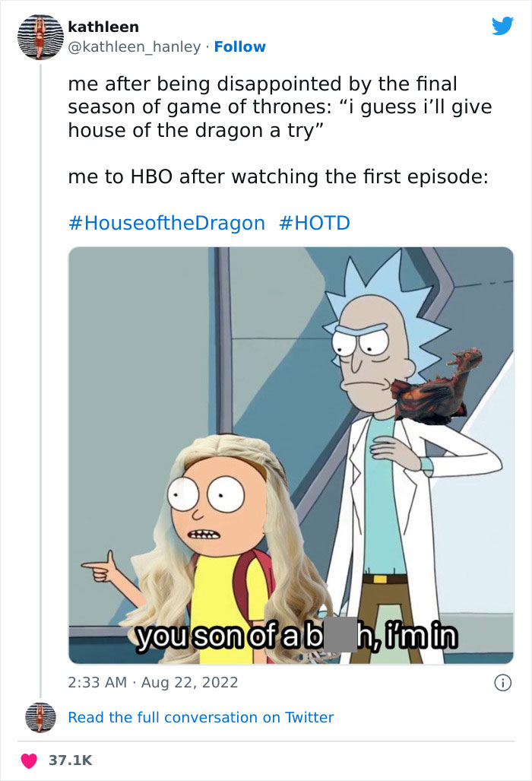
Task: Click the line 'me to HBO after watching'
Action: [278, 177]
